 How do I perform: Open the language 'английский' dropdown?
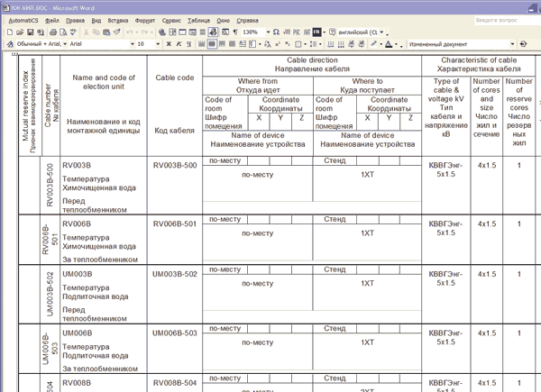click(382, 32)
